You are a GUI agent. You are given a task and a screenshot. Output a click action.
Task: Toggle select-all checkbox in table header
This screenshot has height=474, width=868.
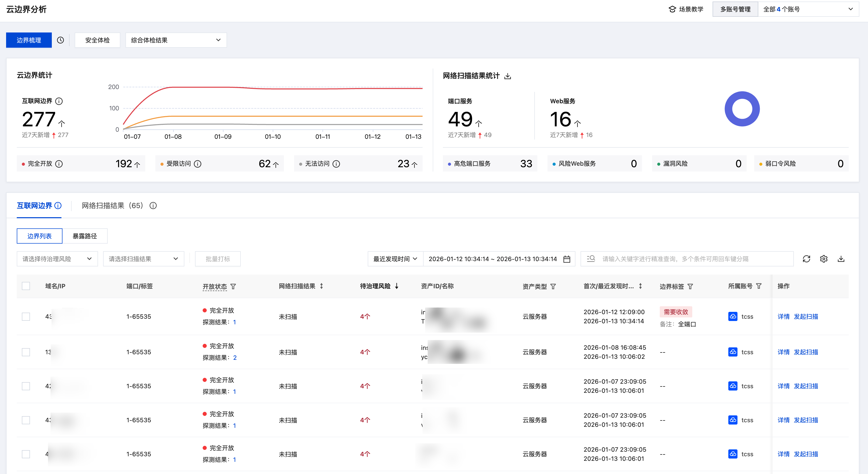point(26,286)
